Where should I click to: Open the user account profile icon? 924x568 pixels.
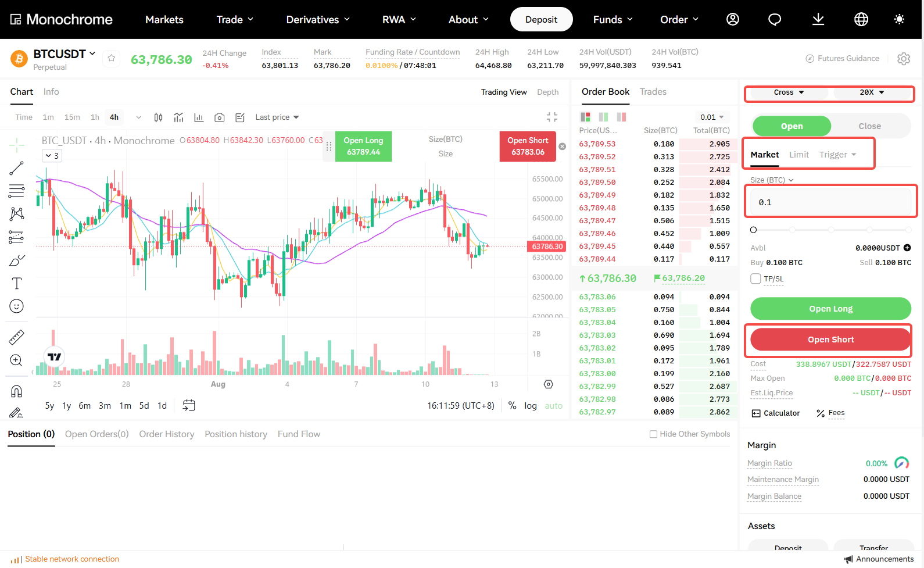(733, 19)
